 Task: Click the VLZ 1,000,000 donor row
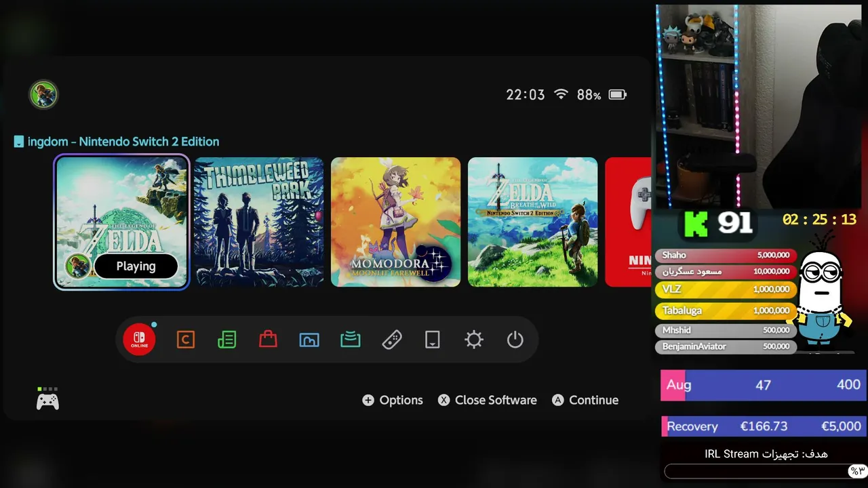[x=726, y=289]
